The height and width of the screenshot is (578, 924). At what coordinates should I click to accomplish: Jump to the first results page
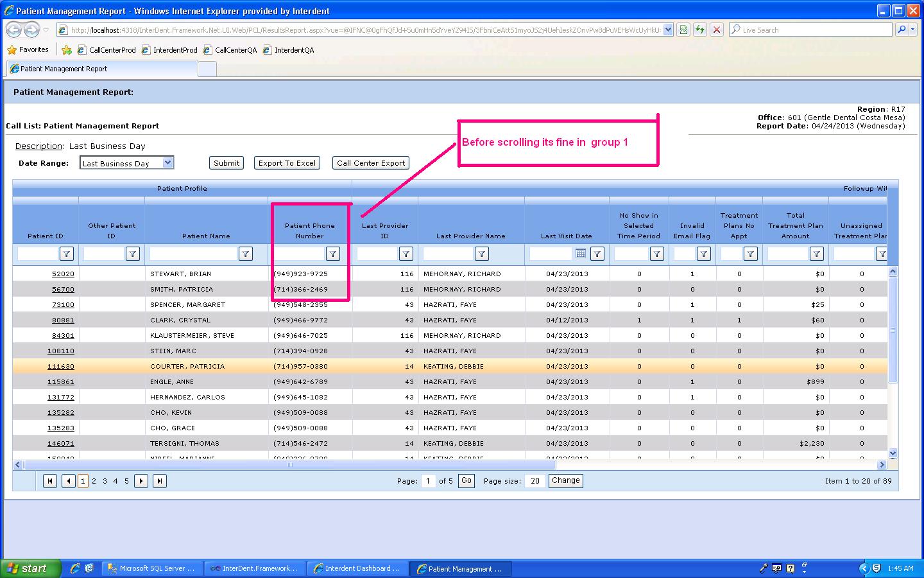[50, 480]
